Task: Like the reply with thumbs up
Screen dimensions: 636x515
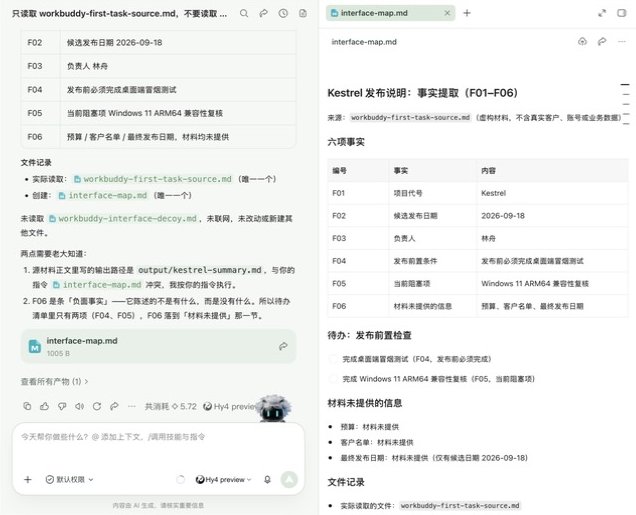Action: tap(45, 406)
